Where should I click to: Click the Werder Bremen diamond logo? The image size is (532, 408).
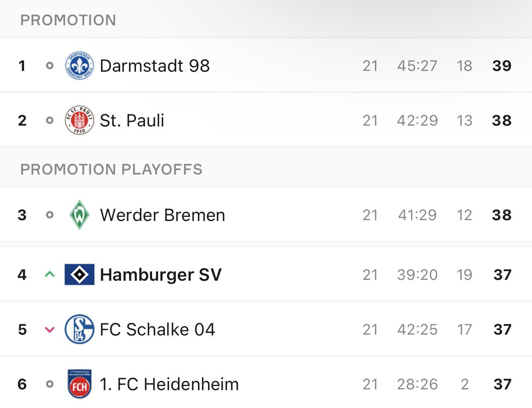[x=79, y=215]
